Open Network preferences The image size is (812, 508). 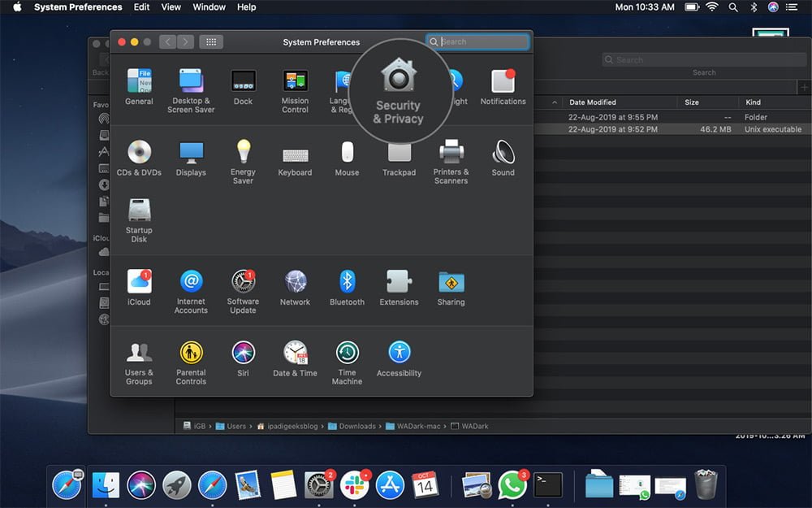point(296,288)
